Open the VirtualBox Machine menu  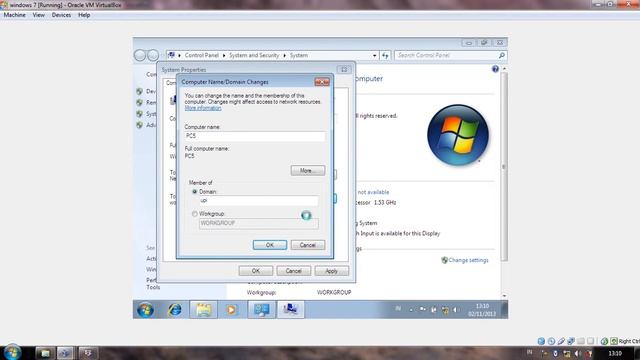pyautogui.click(x=14, y=15)
